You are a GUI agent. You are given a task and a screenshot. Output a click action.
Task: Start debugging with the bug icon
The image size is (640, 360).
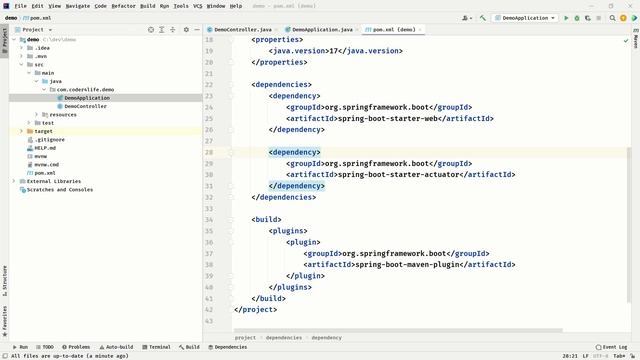pos(577,18)
